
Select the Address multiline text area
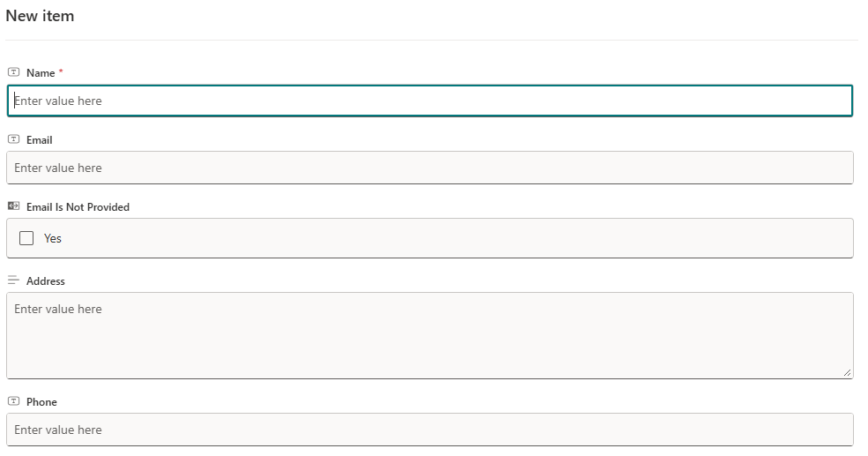click(430, 335)
